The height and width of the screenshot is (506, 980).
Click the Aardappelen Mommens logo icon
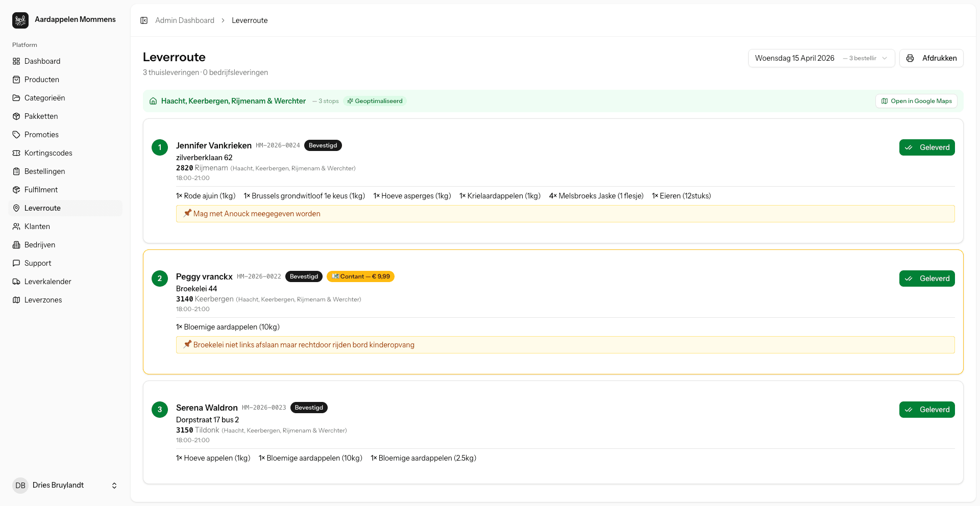[x=20, y=20]
